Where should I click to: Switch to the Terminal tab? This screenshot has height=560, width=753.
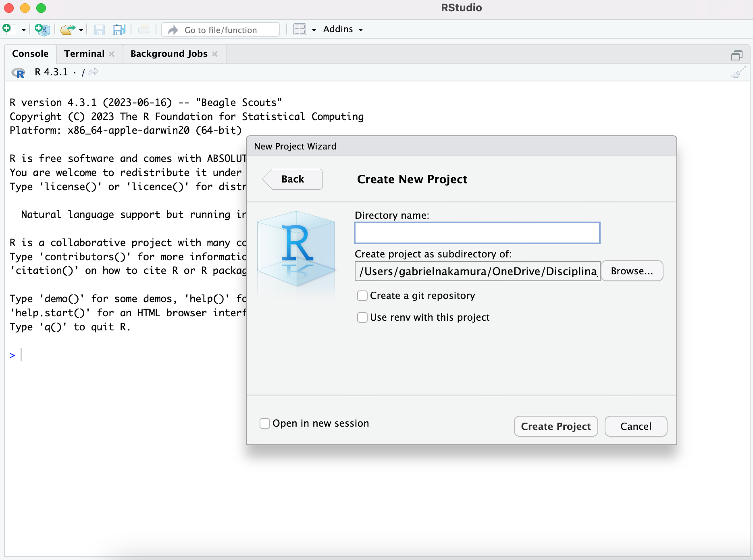pos(84,54)
